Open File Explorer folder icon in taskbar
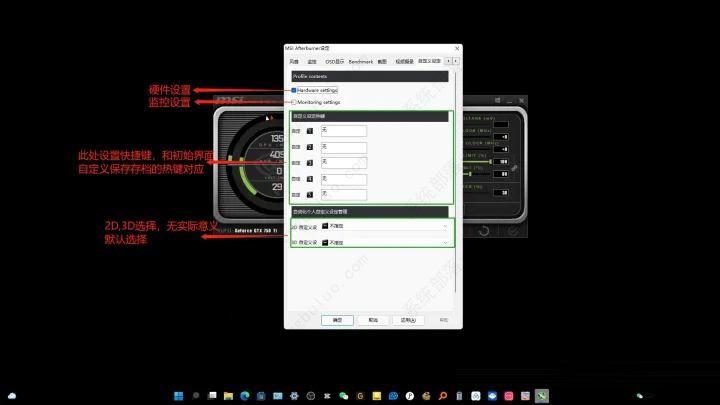This screenshot has height=405, width=720. (228, 396)
